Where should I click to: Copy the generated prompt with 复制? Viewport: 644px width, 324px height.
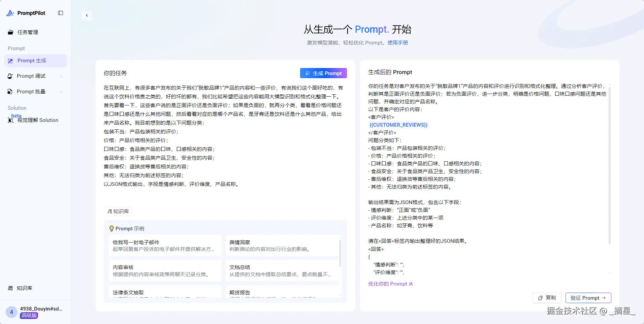547,298
